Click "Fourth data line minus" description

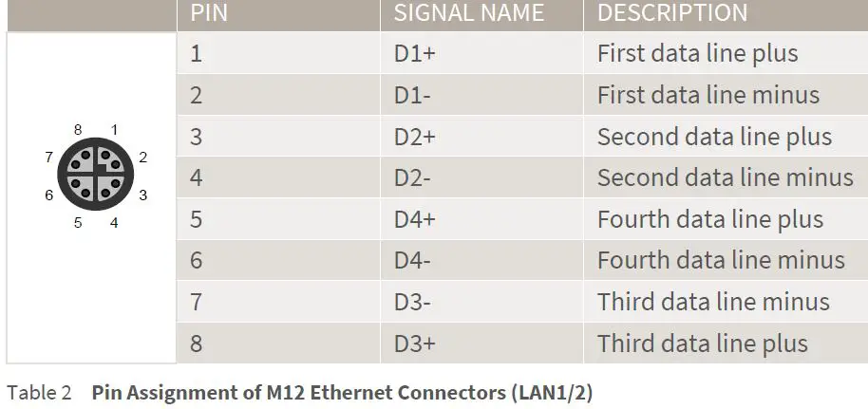pyautogui.click(x=721, y=261)
